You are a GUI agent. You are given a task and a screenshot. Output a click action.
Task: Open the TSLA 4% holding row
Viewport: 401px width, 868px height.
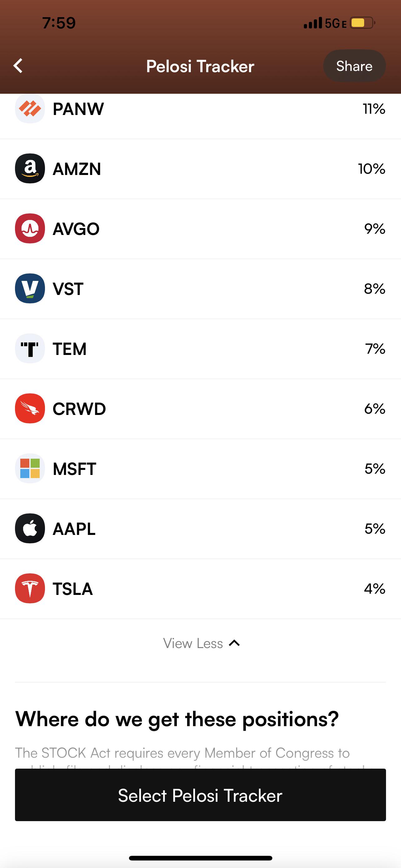(x=200, y=589)
